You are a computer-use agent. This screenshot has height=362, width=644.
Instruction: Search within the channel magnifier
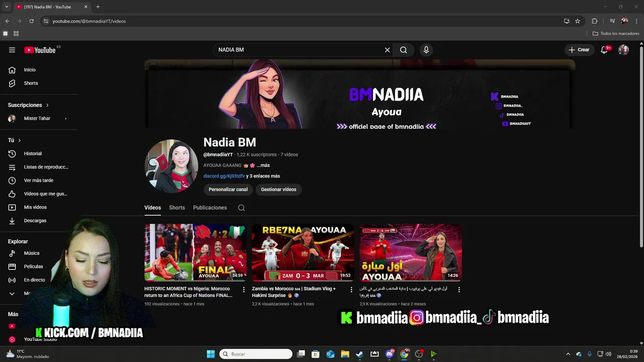[x=242, y=208]
